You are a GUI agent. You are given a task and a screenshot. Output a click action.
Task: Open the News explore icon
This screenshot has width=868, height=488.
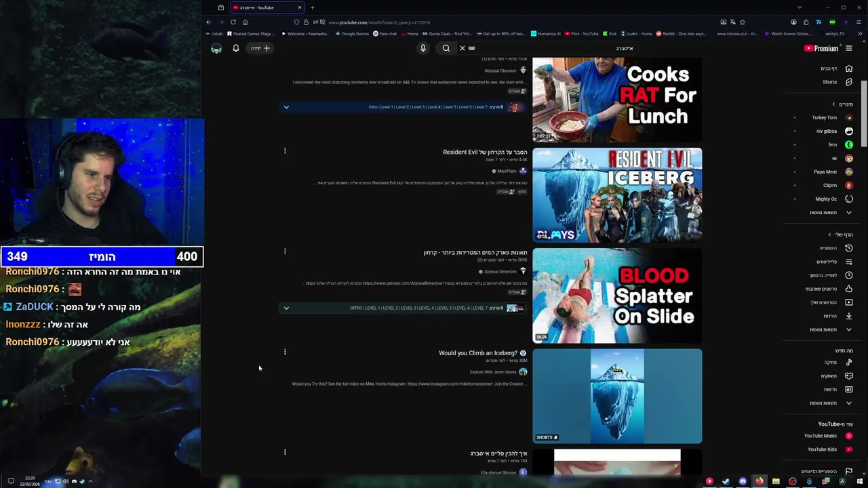click(x=849, y=389)
